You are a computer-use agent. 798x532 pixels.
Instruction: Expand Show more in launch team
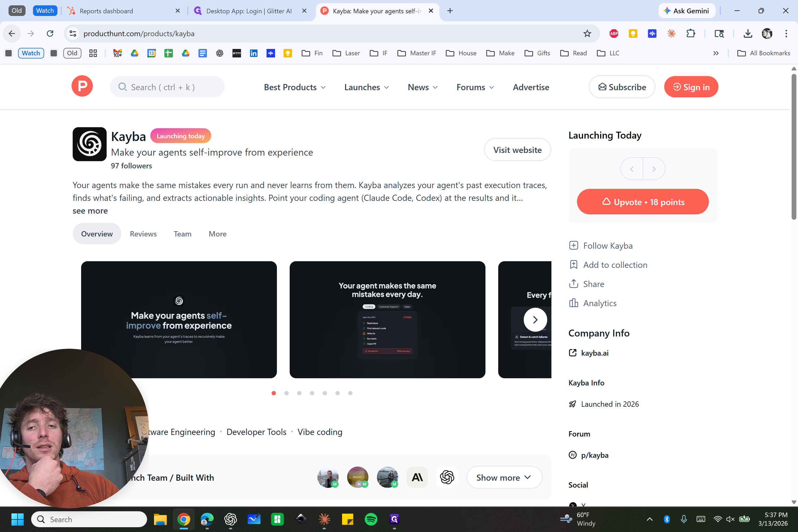pos(504,477)
